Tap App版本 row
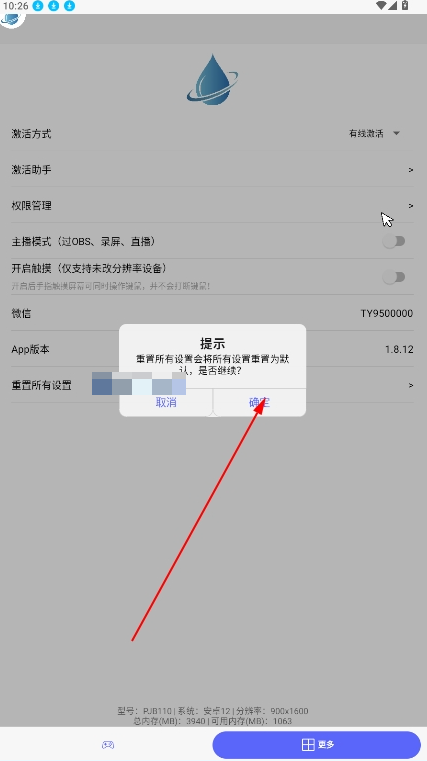The height and width of the screenshot is (761, 427). [213, 349]
